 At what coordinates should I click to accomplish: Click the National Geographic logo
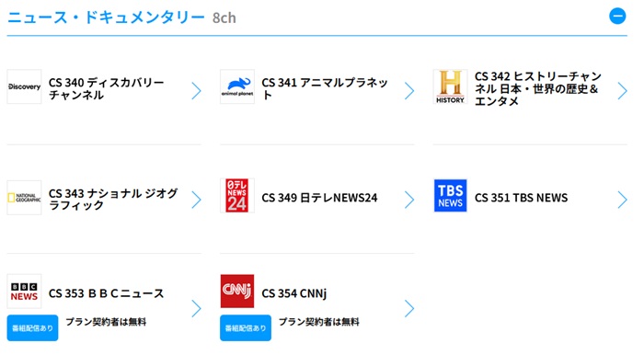[x=24, y=198]
